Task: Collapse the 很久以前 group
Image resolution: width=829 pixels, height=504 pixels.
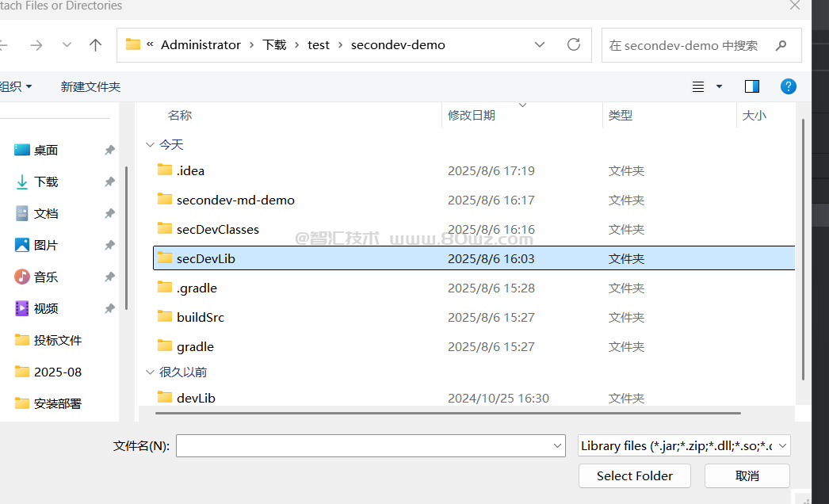Action: click(150, 372)
